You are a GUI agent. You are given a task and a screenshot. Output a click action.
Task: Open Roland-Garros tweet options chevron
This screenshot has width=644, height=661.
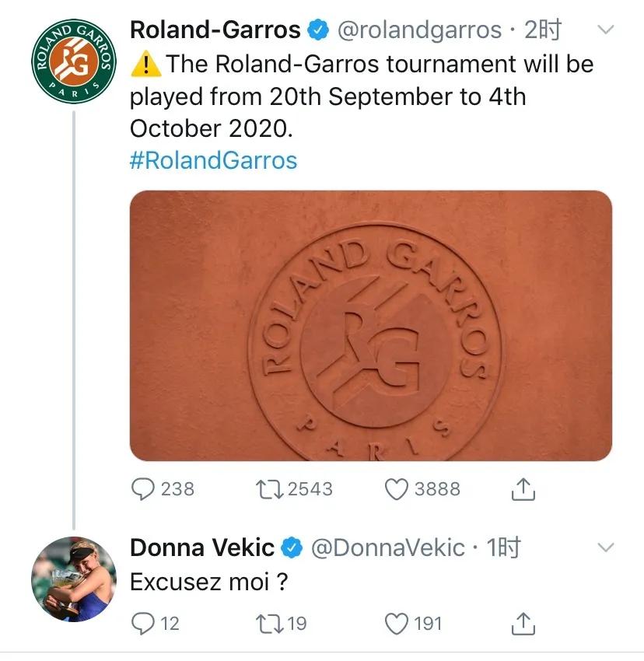point(604,30)
